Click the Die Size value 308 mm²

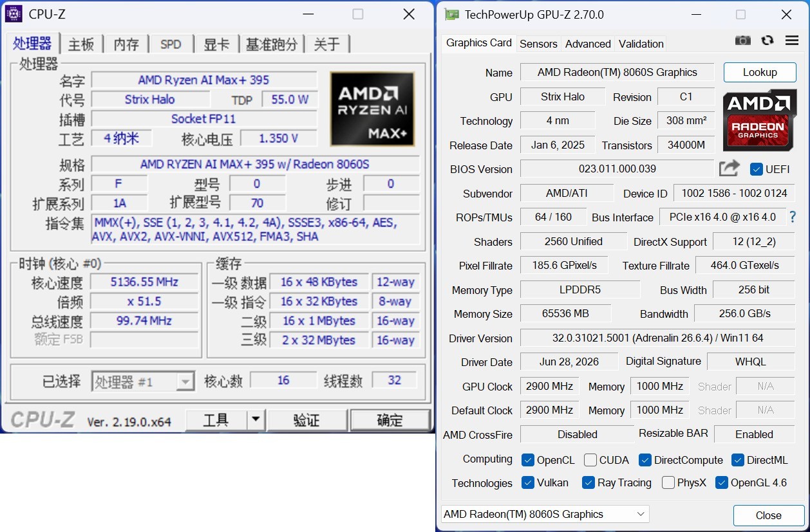click(686, 120)
